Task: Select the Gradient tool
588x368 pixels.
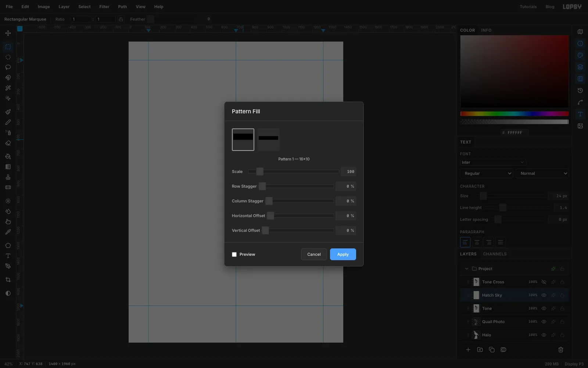Action: click(8, 167)
